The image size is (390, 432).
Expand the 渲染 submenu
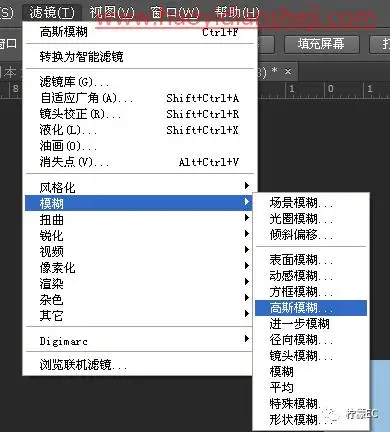[x=138, y=283]
